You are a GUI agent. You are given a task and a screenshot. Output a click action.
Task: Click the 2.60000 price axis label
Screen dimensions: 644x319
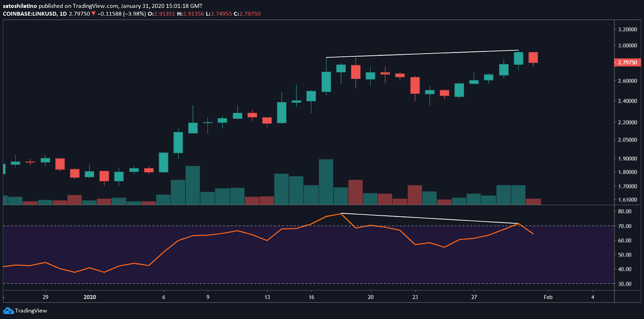[627, 81]
